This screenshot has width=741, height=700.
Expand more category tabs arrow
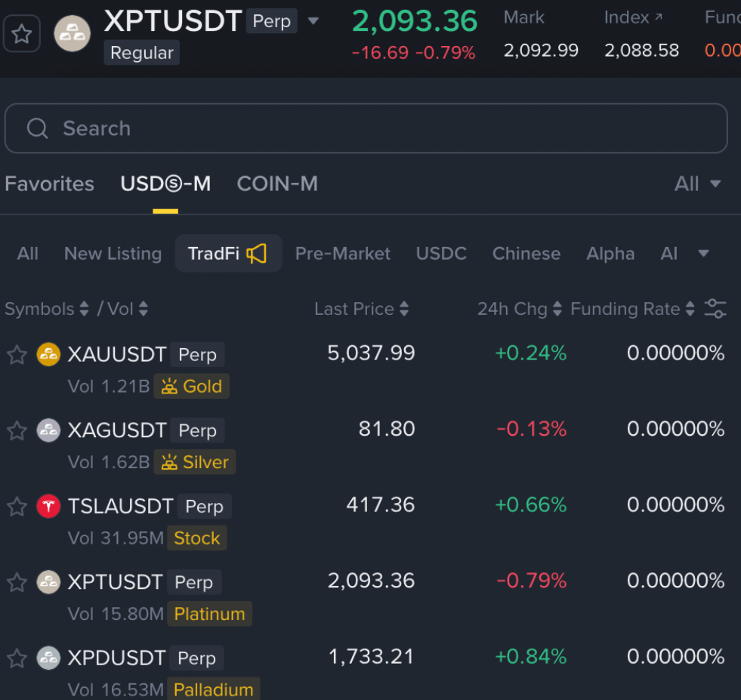703,254
